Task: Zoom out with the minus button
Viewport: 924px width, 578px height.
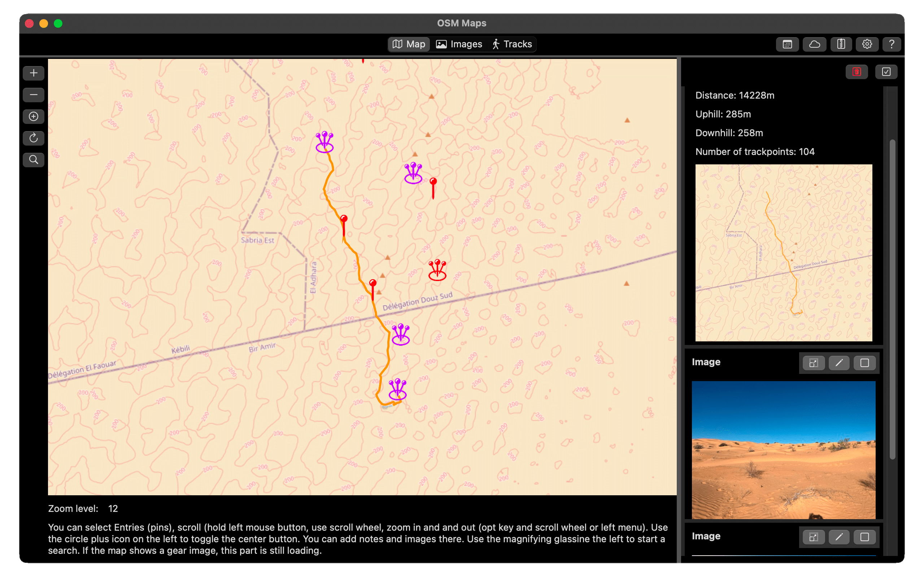Action: pyautogui.click(x=34, y=95)
